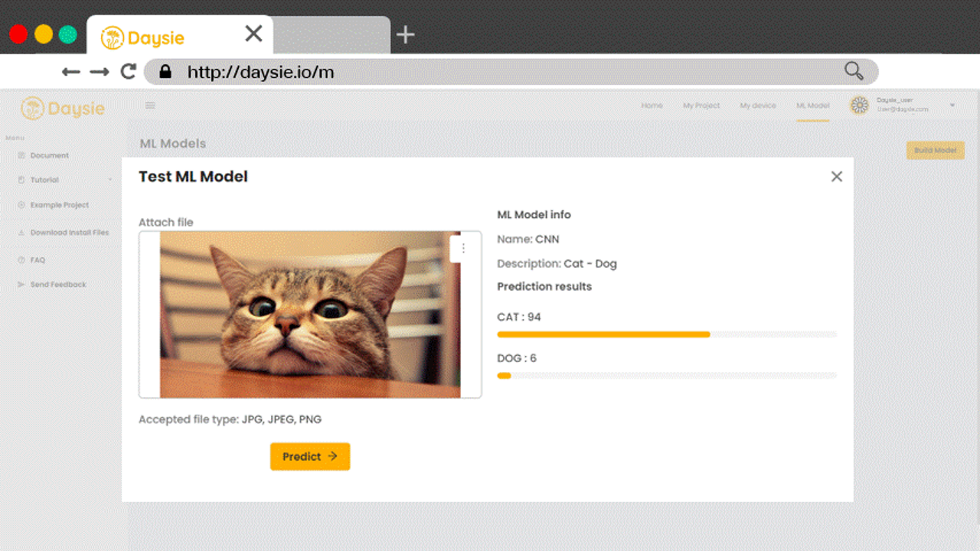Image resolution: width=980 pixels, height=551 pixels.
Task: Expand the Daysie_user account dropdown
Action: [x=952, y=106]
